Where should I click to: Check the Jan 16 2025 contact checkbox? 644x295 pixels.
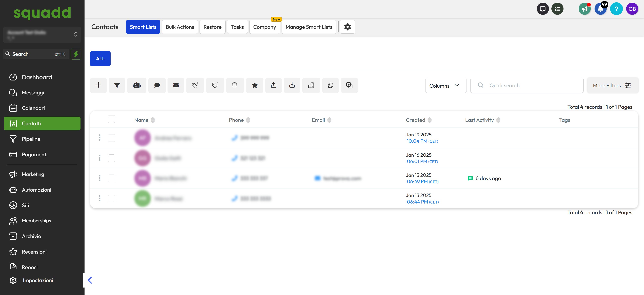112,158
